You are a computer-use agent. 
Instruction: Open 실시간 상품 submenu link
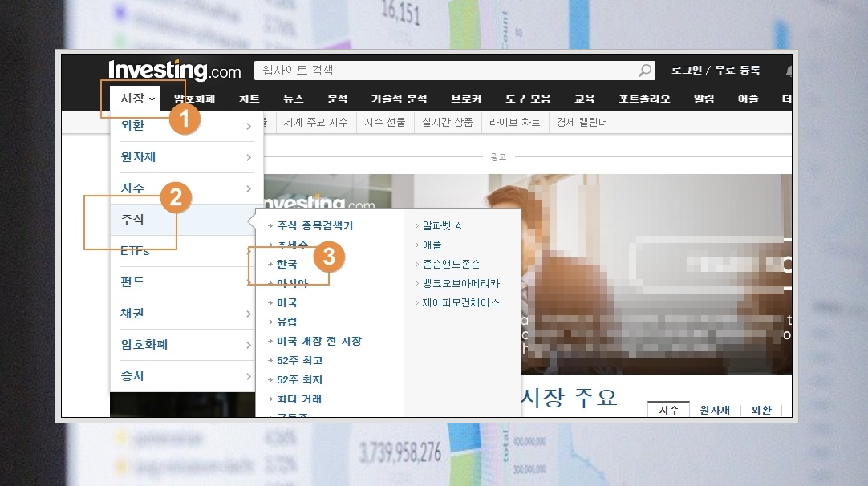[x=448, y=123]
